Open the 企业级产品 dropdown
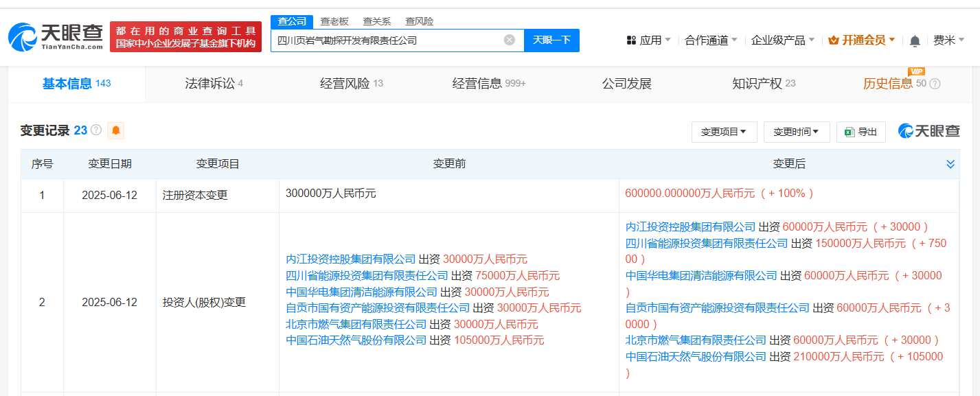980x396 pixels. click(783, 40)
